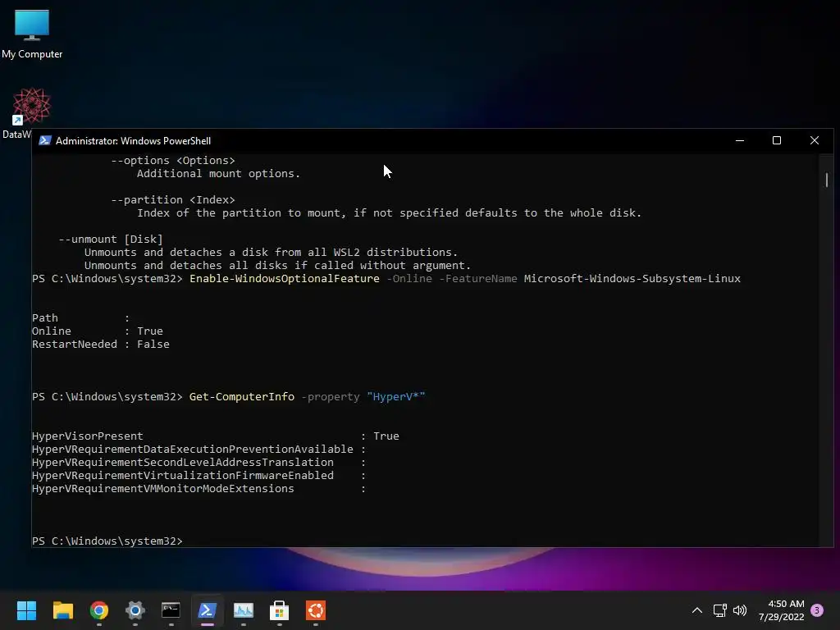Click the '--partition <Index>' help line
The image size is (840, 630).
tap(173, 200)
